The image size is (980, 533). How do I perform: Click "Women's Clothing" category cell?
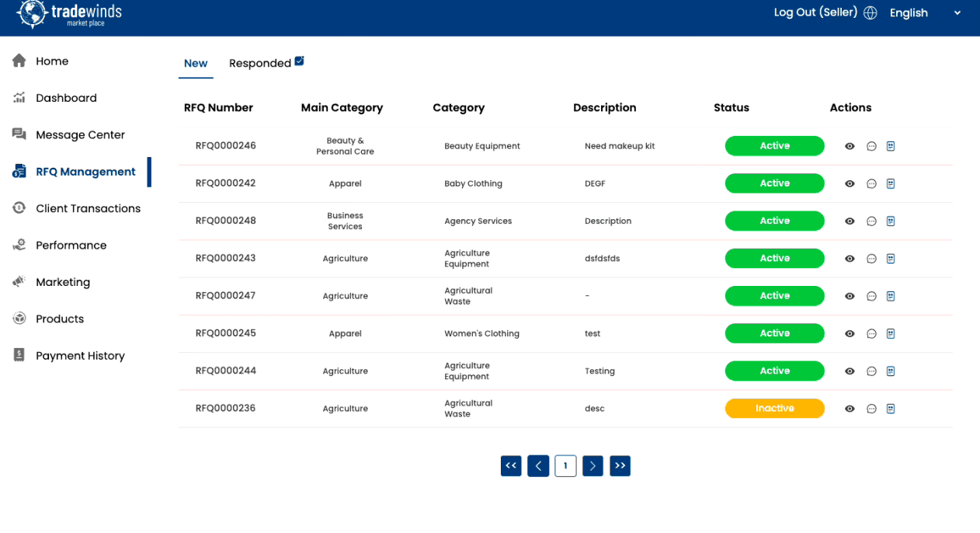coord(481,333)
